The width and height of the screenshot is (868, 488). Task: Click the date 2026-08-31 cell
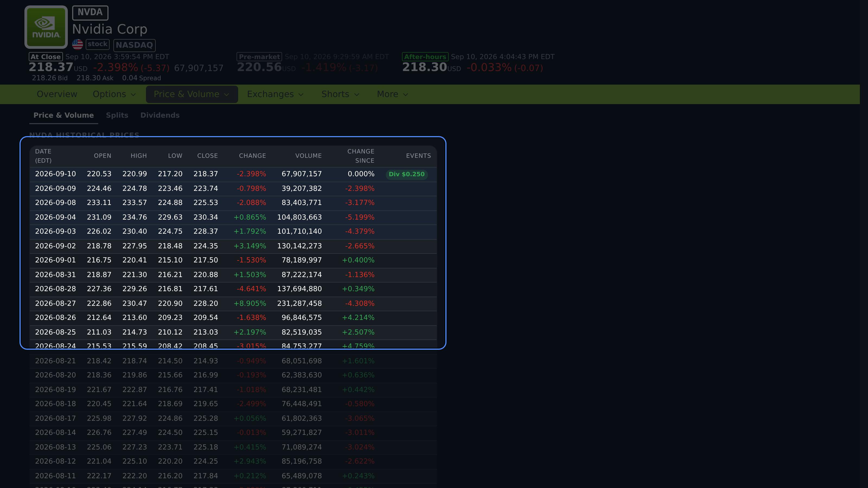coord(56,275)
